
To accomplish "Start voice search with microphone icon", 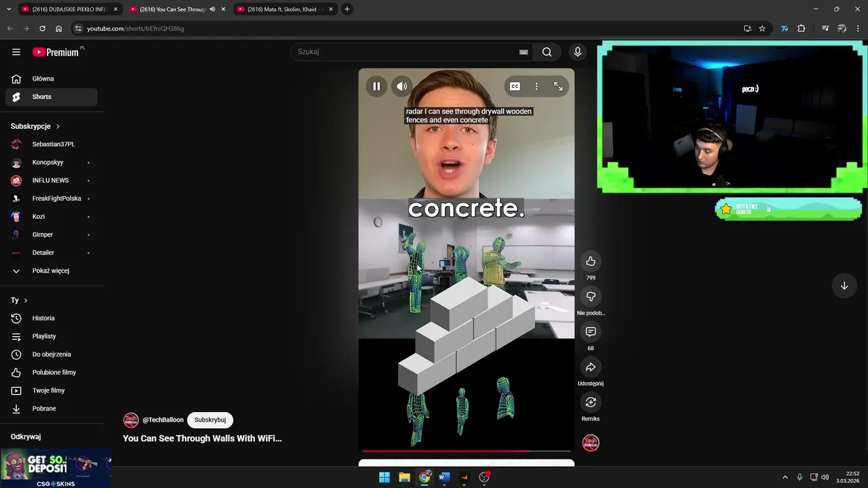I will pyautogui.click(x=578, y=52).
